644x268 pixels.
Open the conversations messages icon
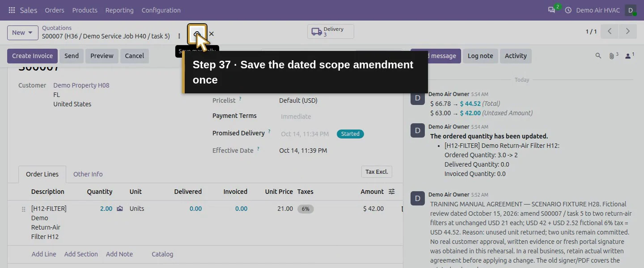point(551,10)
